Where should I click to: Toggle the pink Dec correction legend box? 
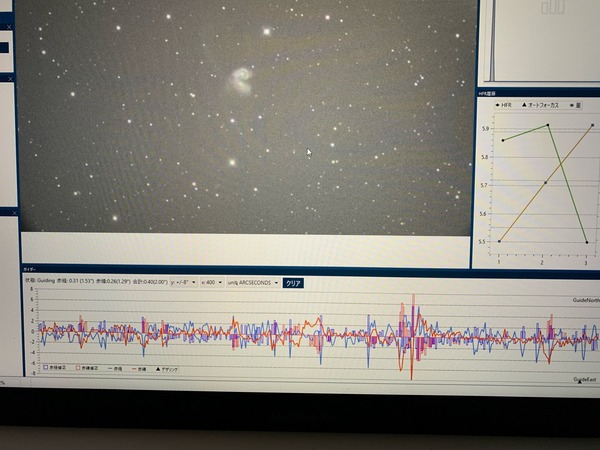[x=87, y=368]
